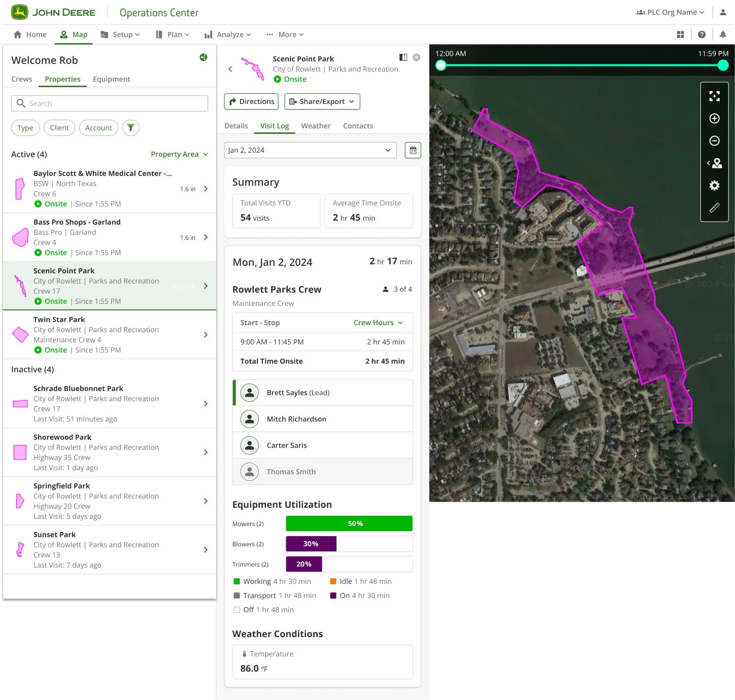Go back with the left chevron arrow

[x=230, y=69]
